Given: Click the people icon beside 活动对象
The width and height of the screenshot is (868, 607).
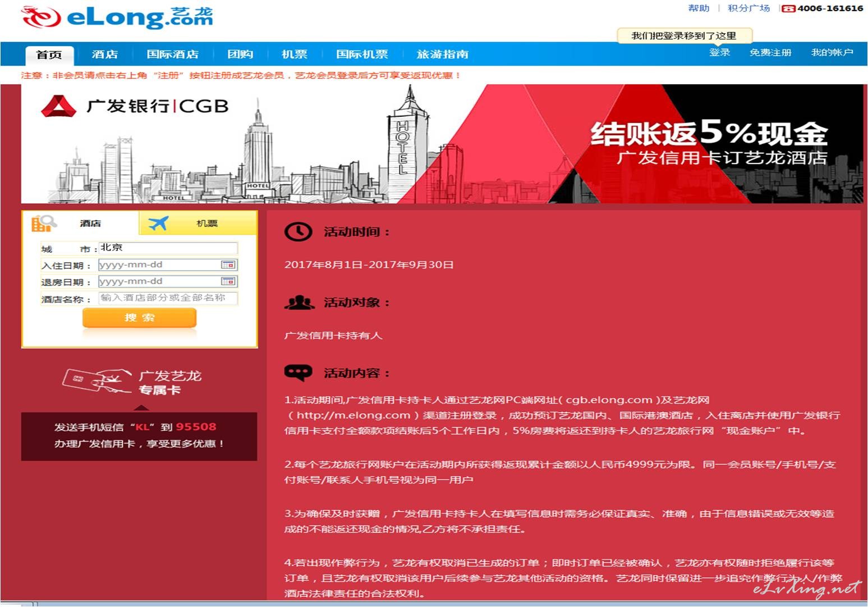Looking at the screenshot, I should [x=300, y=303].
